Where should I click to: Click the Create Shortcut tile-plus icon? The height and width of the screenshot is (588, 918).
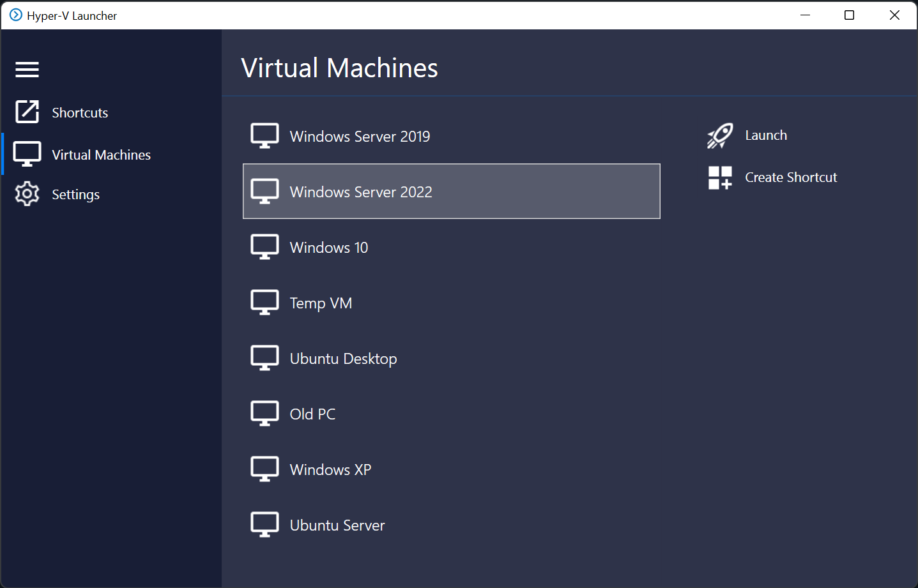coord(720,177)
